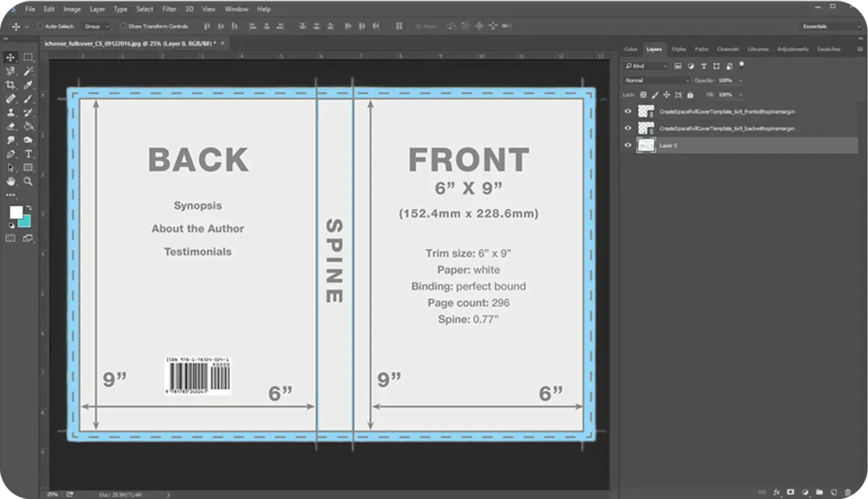Screen dimensions: 868x499
Task: Open the Filter menu
Action: click(169, 9)
